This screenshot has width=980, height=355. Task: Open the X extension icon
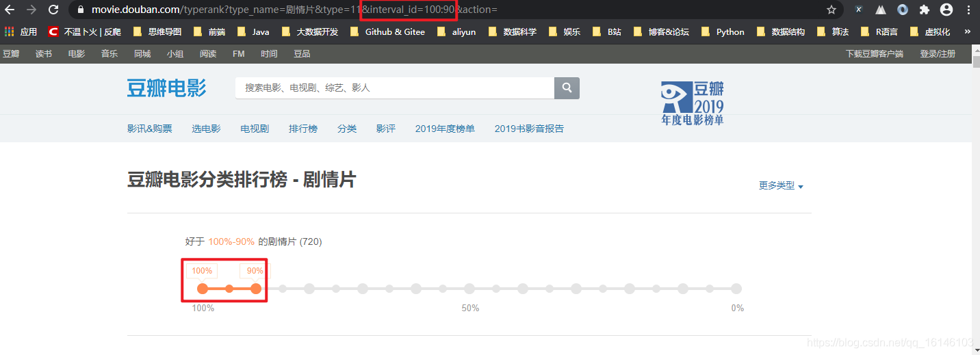[859, 10]
